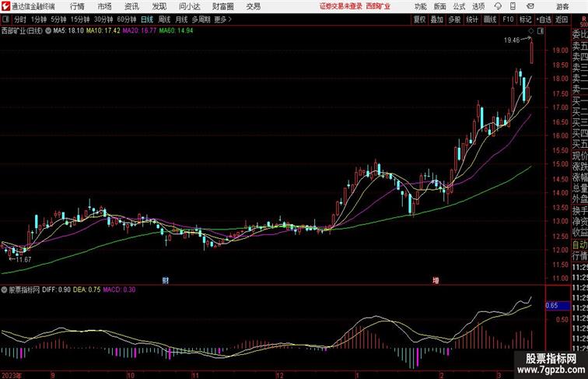
Task: Click the 统计 statistics button
Action: 472,19
